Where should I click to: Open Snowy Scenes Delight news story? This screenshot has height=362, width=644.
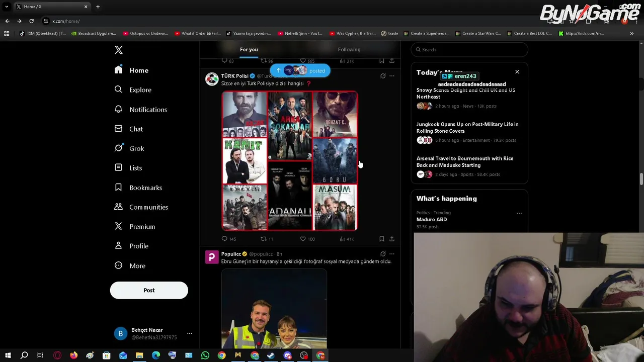pyautogui.click(x=469, y=98)
